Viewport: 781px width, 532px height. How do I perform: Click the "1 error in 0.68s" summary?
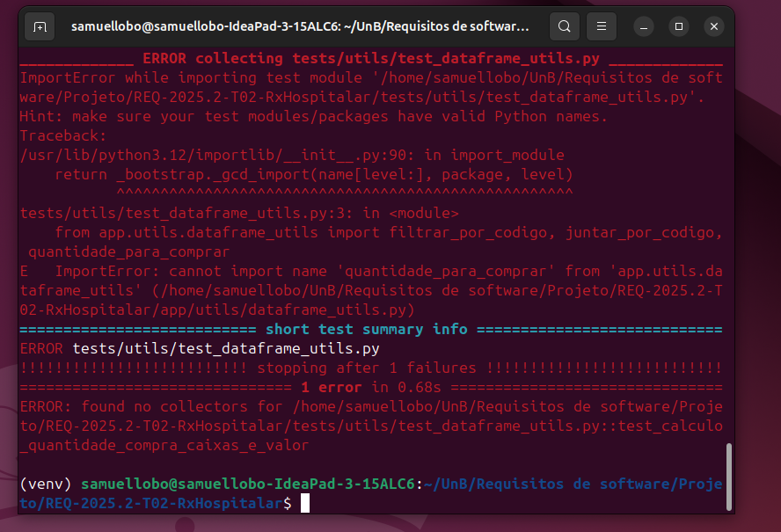pyautogui.click(x=369, y=387)
